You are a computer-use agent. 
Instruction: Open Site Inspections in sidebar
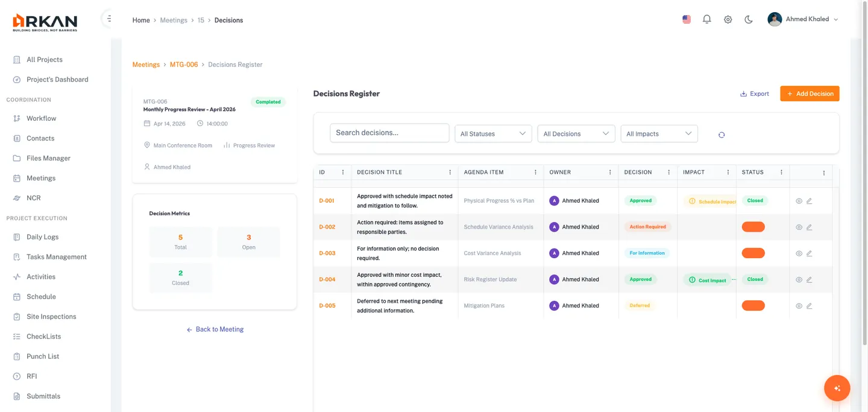(51, 317)
